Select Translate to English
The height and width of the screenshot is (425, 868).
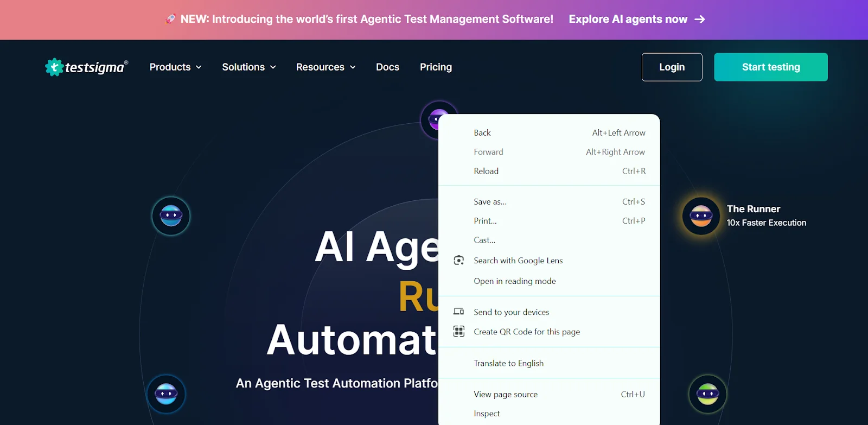[x=549, y=363]
